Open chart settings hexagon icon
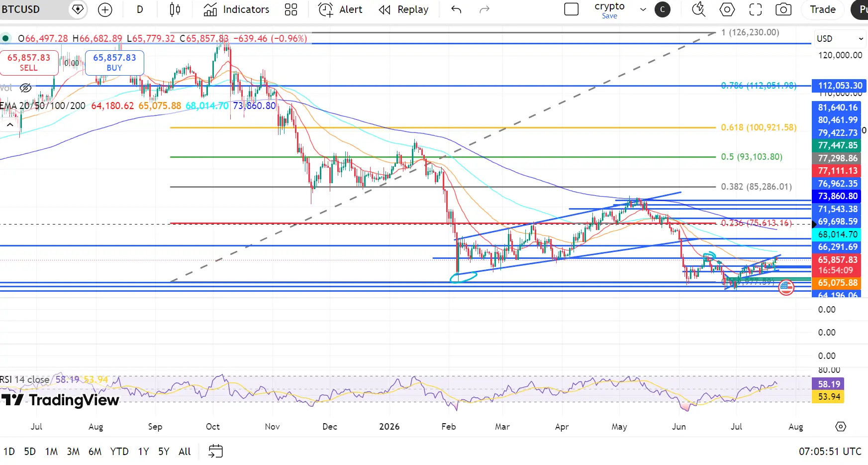Image resolution: width=868 pixels, height=465 pixels. point(727,9)
